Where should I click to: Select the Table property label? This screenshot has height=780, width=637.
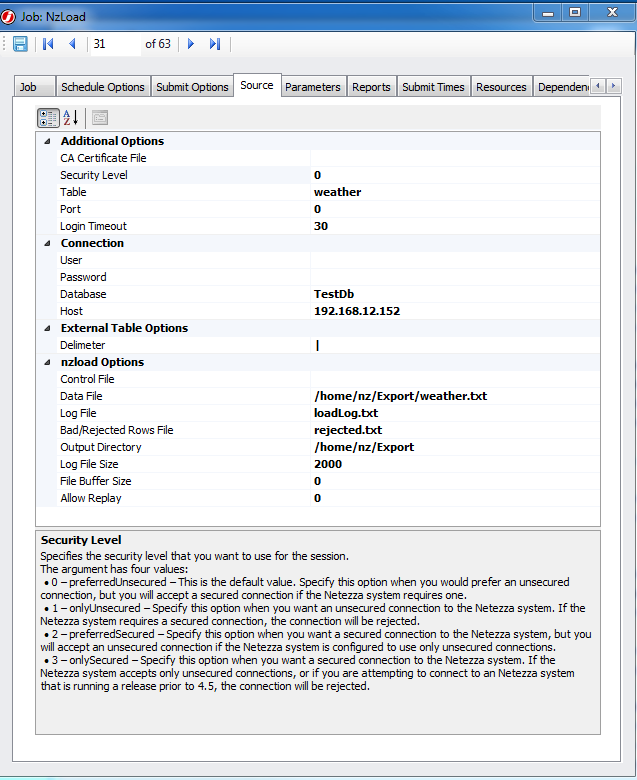[x=73, y=192]
